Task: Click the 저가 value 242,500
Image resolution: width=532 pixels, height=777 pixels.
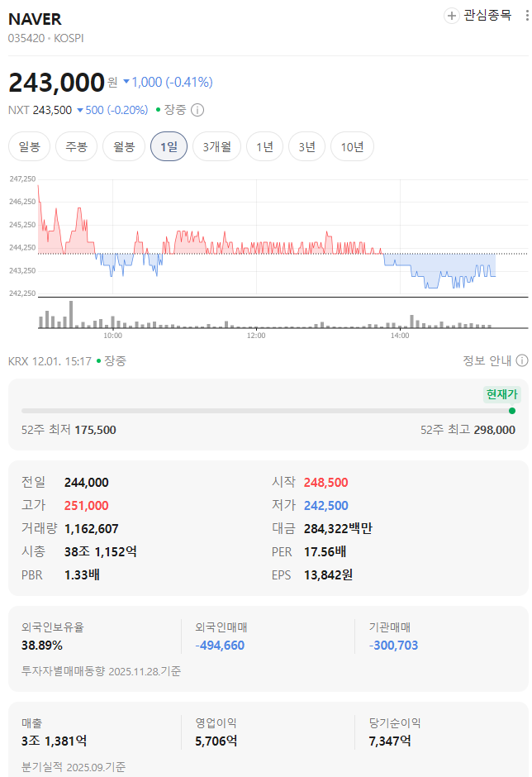Action: pyautogui.click(x=326, y=505)
